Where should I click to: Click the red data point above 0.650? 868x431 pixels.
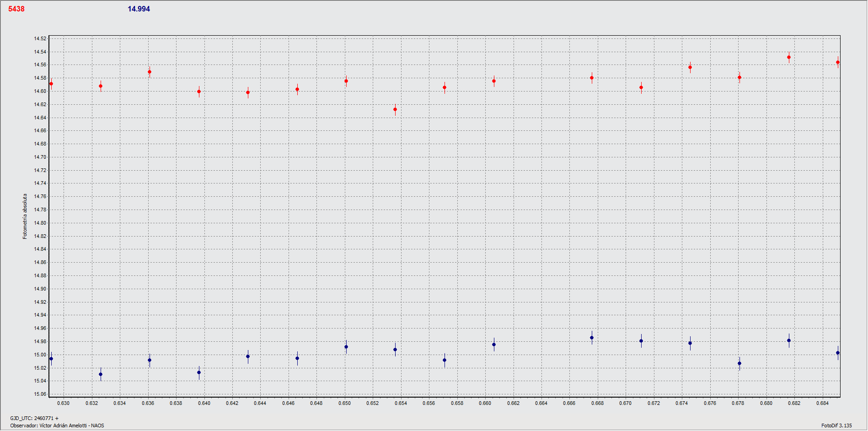coord(346,81)
